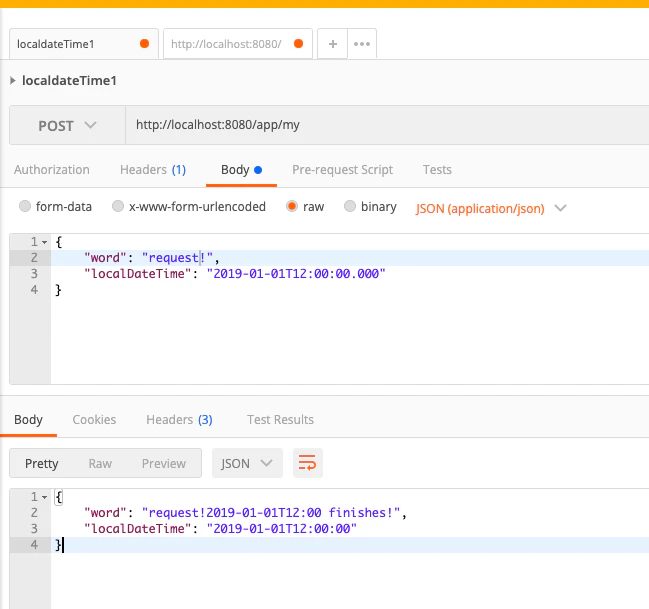Click closing brace on request body line 4
This screenshot has width=649, height=609.
(x=58, y=290)
